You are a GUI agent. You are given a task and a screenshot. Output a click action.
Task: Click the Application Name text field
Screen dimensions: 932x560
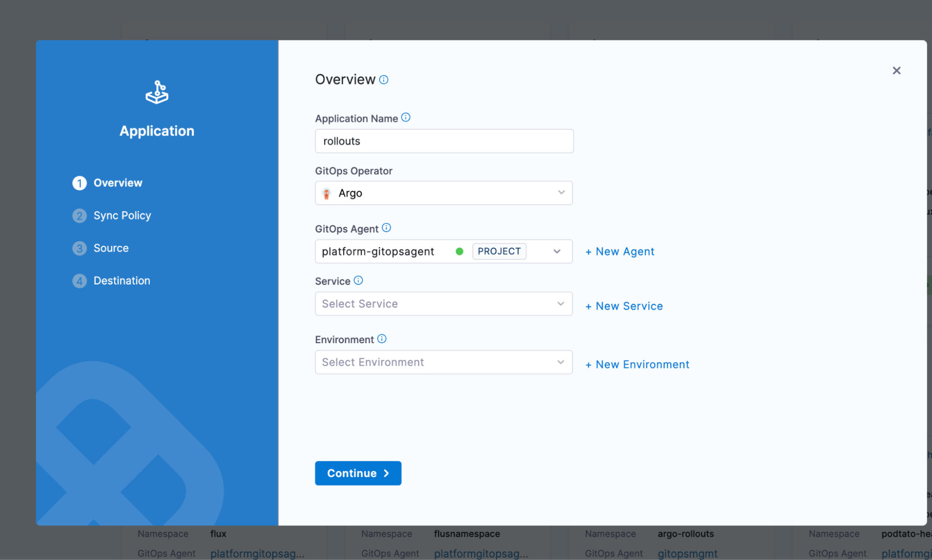444,141
